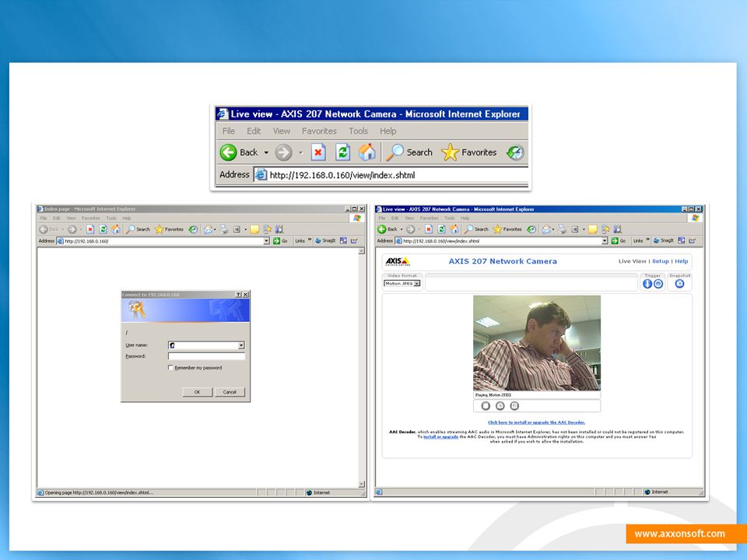Image resolution: width=747 pixels, height=560 pixels.
Task: Open address dropdown in Index page window
Action: tap(266, 241)
